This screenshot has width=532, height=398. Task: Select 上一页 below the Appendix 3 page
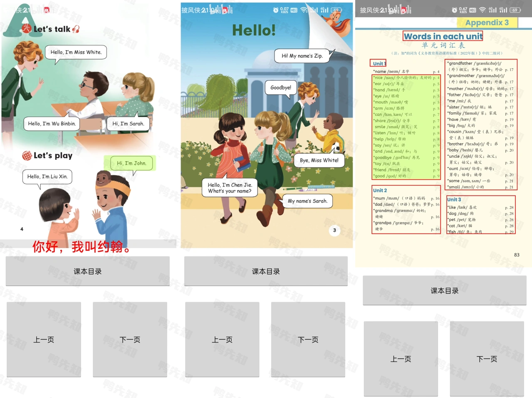pos(401,359)
